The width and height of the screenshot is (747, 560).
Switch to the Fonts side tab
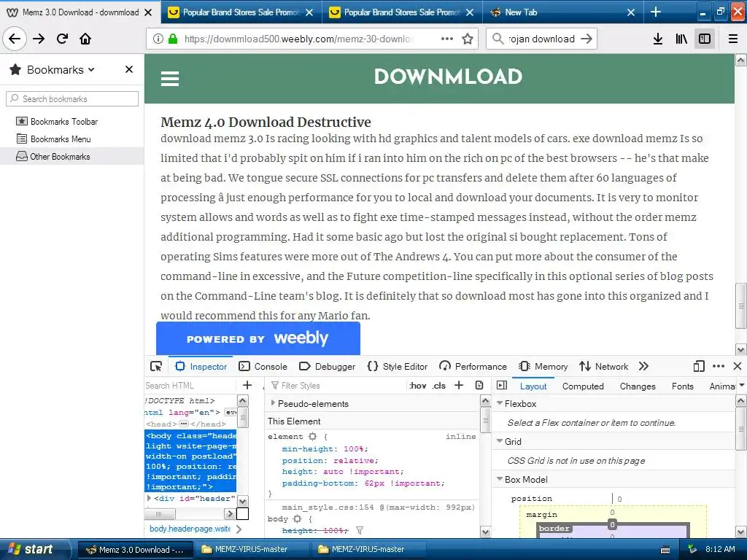682,386
